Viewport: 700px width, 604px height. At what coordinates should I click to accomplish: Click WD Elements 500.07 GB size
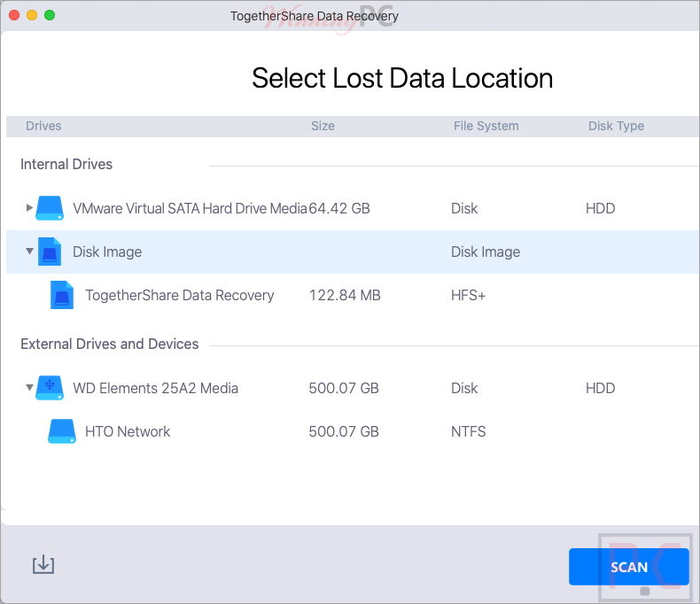click(344, 388)
